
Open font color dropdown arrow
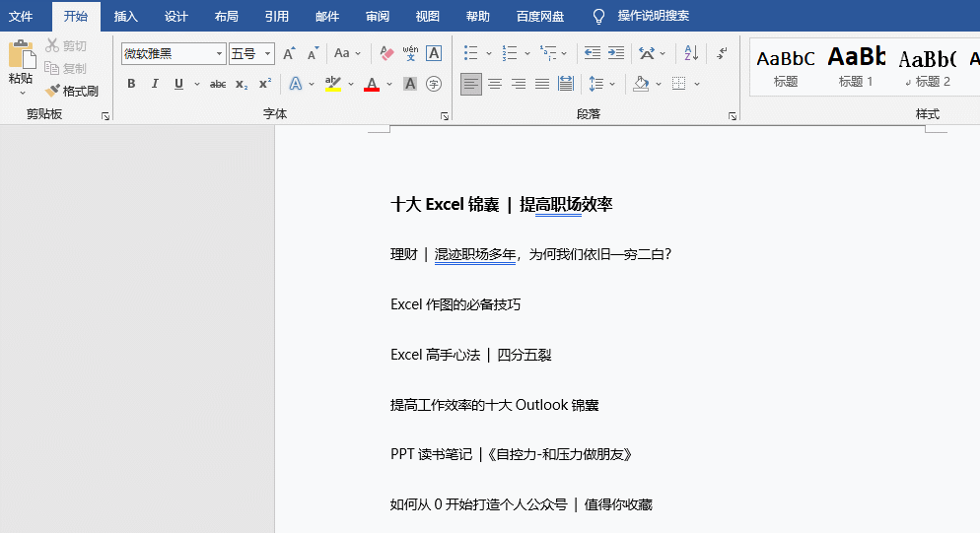coord(389,84)
